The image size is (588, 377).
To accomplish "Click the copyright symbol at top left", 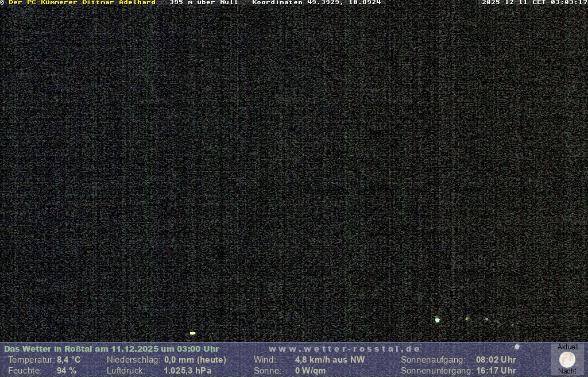I will point(2,2).
